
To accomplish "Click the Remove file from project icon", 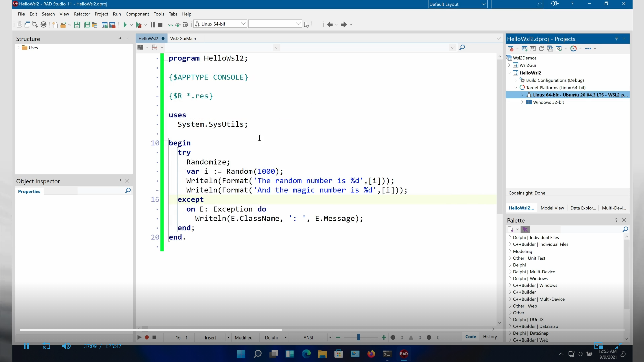I will tap(112, 25).
